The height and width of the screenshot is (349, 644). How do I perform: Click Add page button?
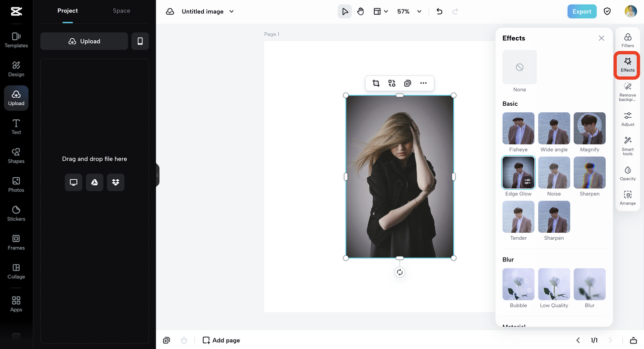click(221, 340)
